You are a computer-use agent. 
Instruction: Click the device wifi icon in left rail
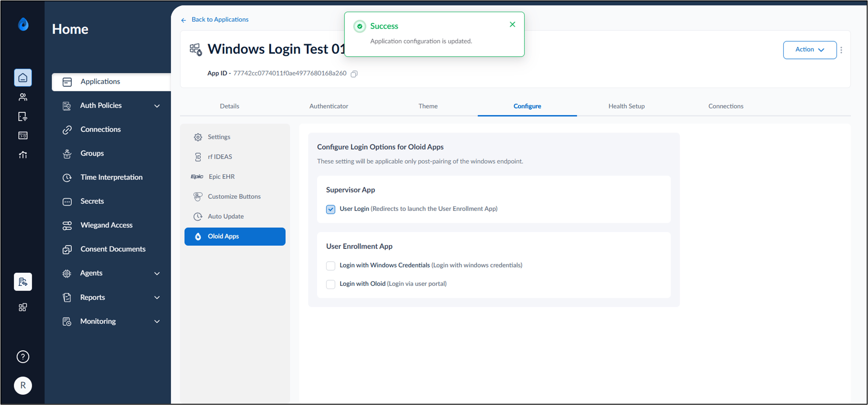coord(23,117)
